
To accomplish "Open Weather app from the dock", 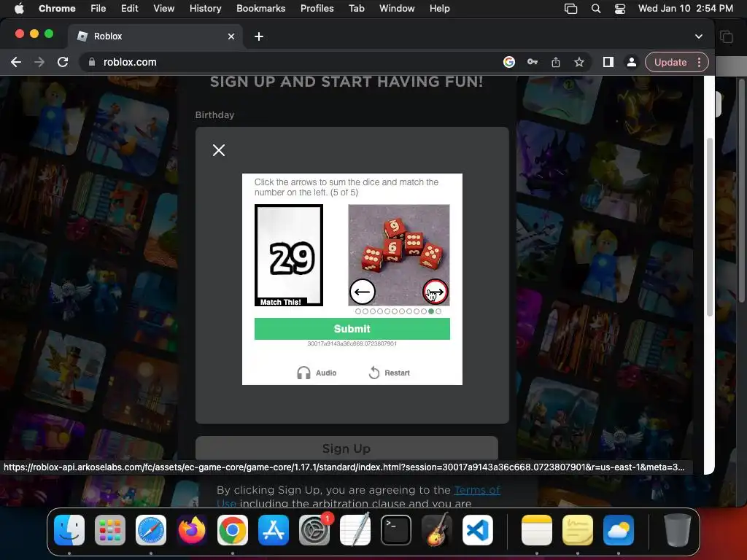I will pyautogui.click(x=619, y=530).
